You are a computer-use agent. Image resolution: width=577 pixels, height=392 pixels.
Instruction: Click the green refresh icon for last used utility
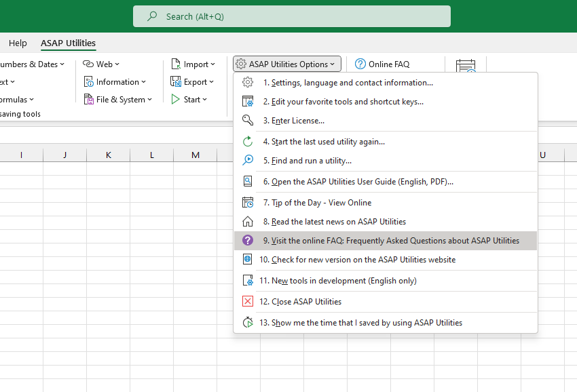coord(248,141)
